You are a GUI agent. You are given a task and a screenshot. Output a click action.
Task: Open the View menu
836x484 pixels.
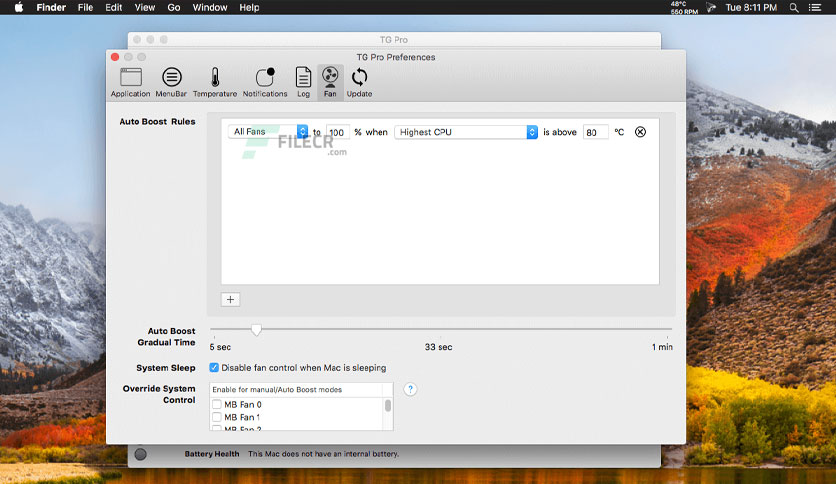pos(144,7)
